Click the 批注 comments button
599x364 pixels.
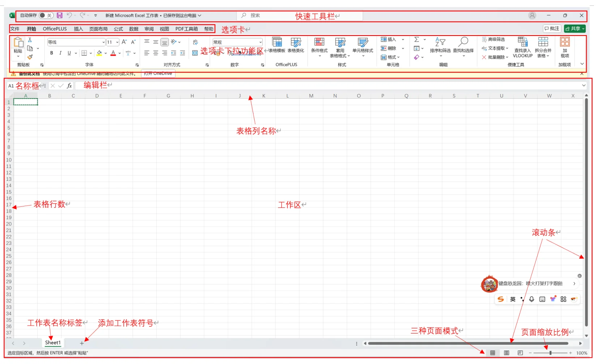coord(552,29)
